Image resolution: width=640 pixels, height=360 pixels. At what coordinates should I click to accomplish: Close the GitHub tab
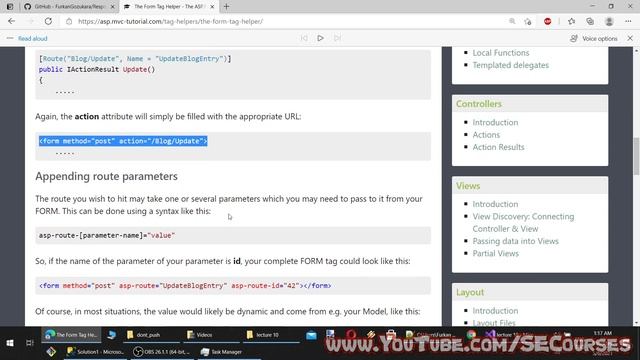coord(113,7)
